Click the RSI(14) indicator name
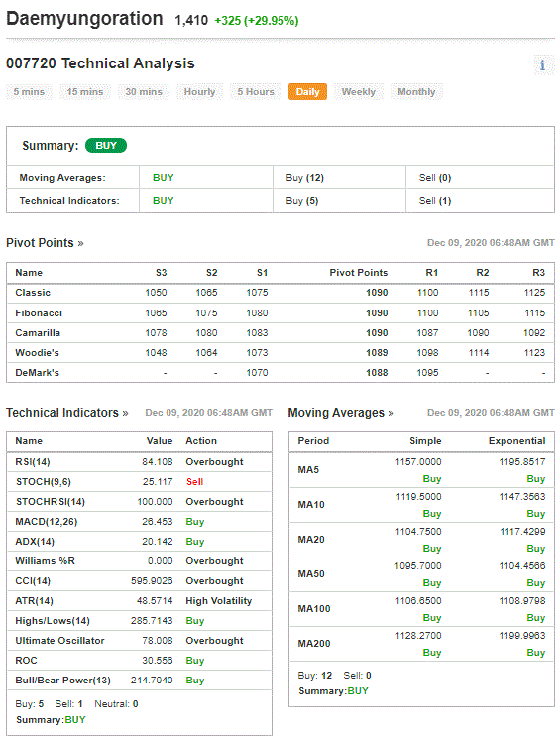 [33, 462]
